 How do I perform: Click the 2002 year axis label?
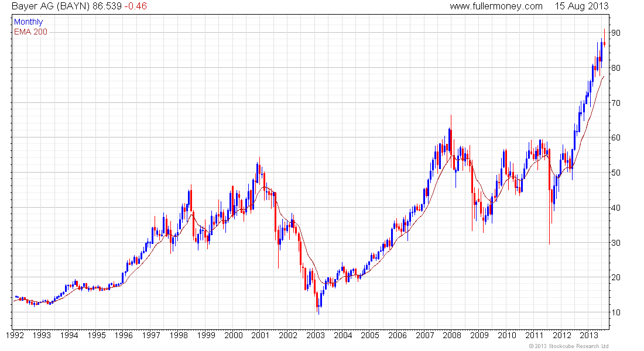coord(288,335)
